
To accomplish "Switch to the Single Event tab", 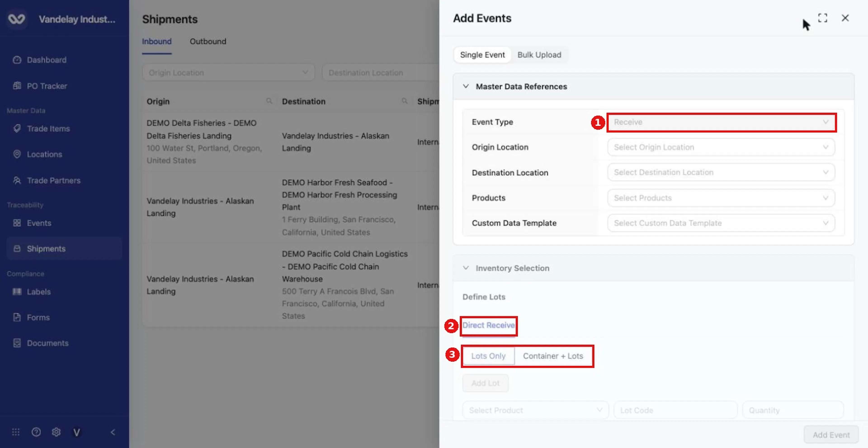I will coord(482,55).
